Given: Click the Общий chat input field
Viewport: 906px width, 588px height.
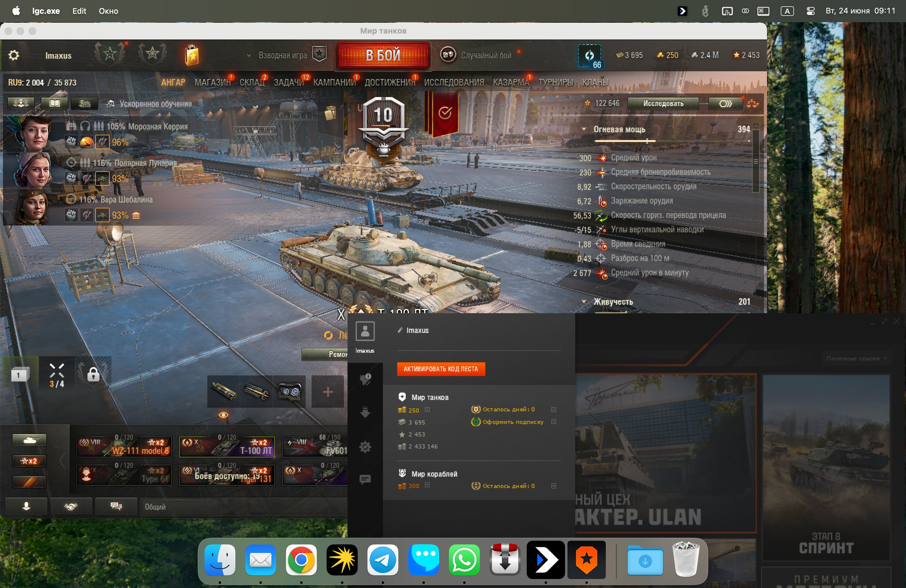Looking at the screenshot, I should click(179, 507).
